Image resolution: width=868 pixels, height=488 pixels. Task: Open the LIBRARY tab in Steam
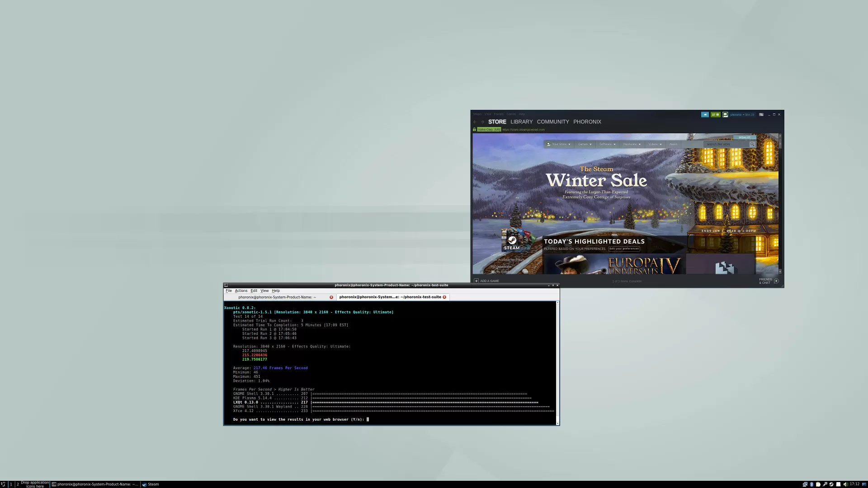coord(521,122)
